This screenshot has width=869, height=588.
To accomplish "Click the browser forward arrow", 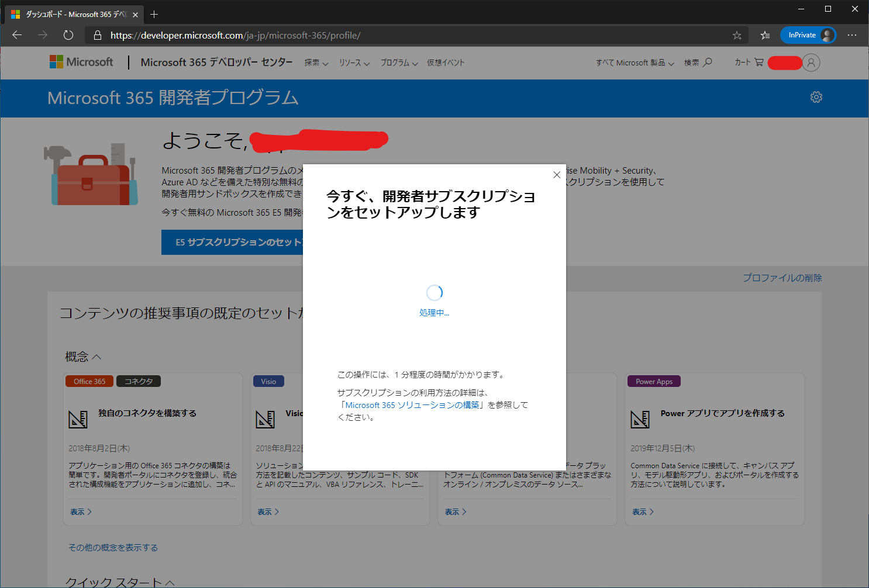I will click(43, 35).
